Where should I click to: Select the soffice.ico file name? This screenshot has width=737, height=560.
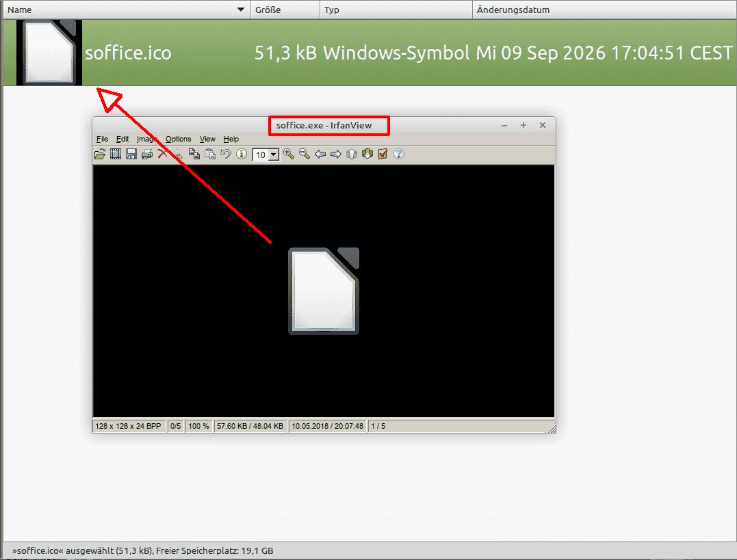(129, 53)
